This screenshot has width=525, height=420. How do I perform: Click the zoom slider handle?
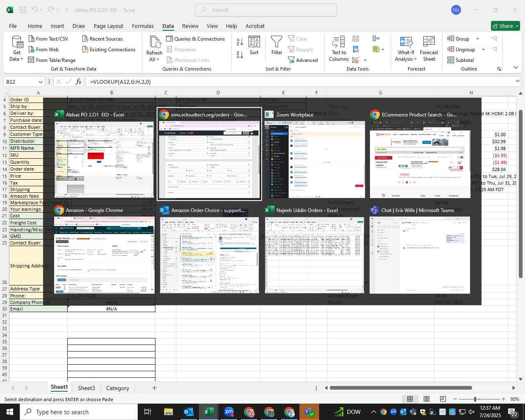click(475, 399)
